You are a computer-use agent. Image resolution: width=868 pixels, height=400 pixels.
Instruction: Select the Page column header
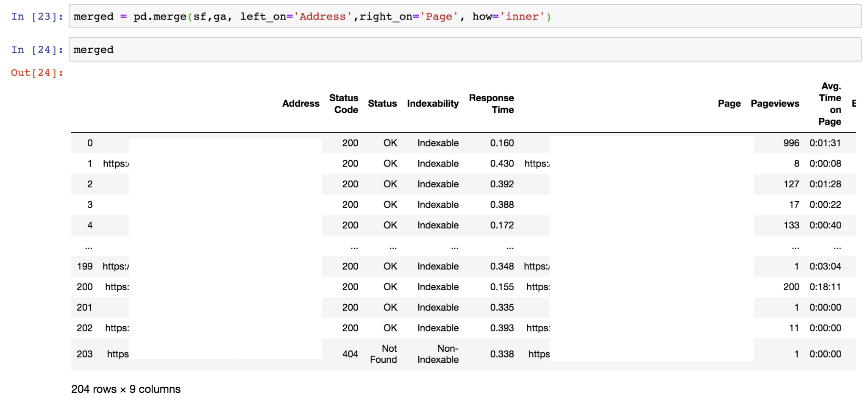pyautogui.click(x=729, y=103)
